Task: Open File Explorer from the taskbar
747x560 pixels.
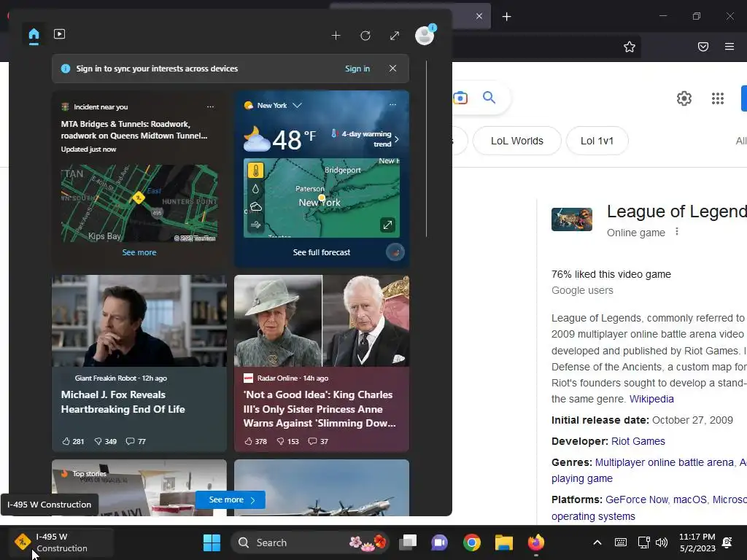Action: point(503,542)
